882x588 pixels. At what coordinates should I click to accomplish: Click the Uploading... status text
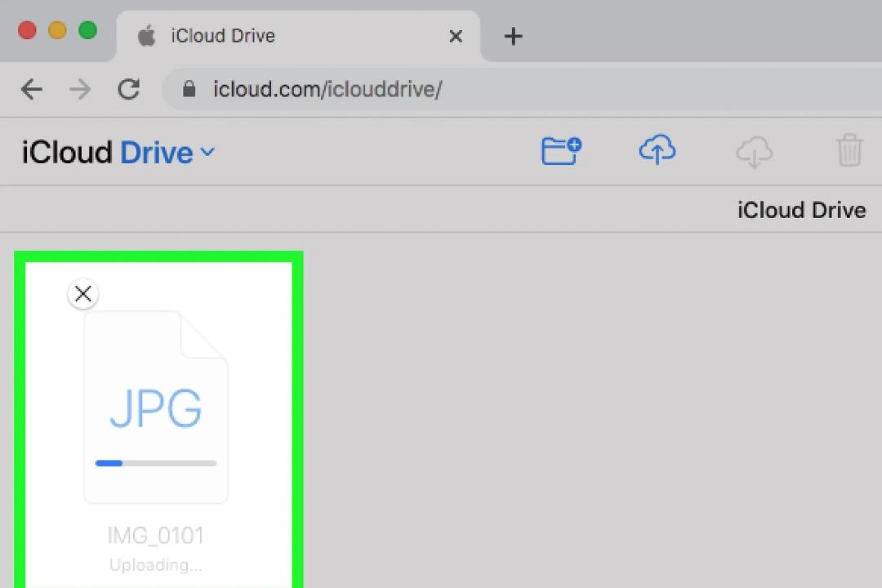point(156,565)
